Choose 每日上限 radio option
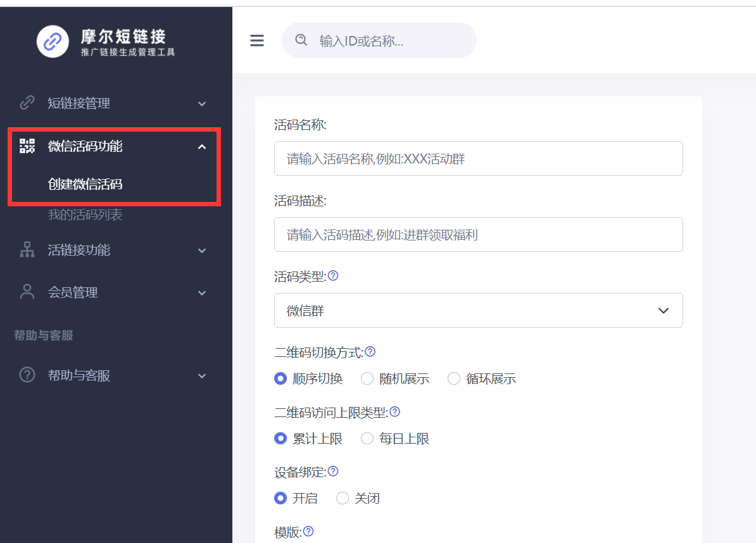The width and height of the screenshot is (756, 543). pyautogui.click(x=367, y=439)
